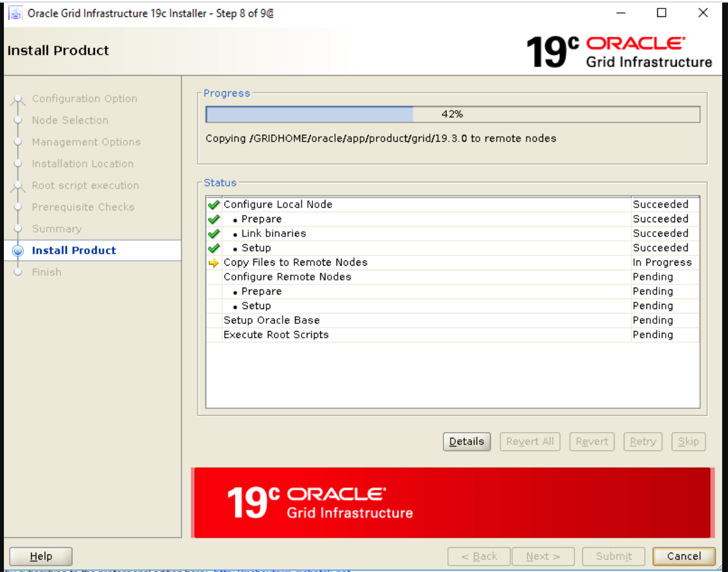Click the Skip button
Viewport: 728px width, 572px height.
[688, 442]
